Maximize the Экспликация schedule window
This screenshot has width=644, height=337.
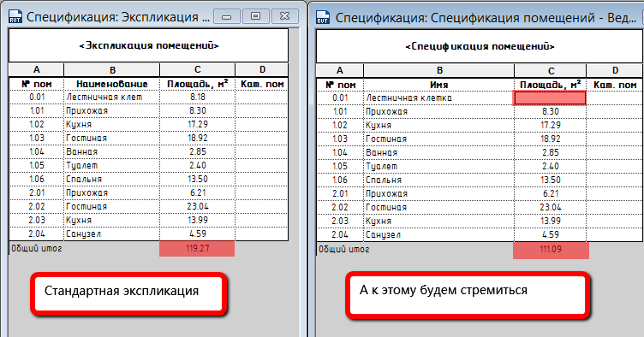click(x=255, y=16)
